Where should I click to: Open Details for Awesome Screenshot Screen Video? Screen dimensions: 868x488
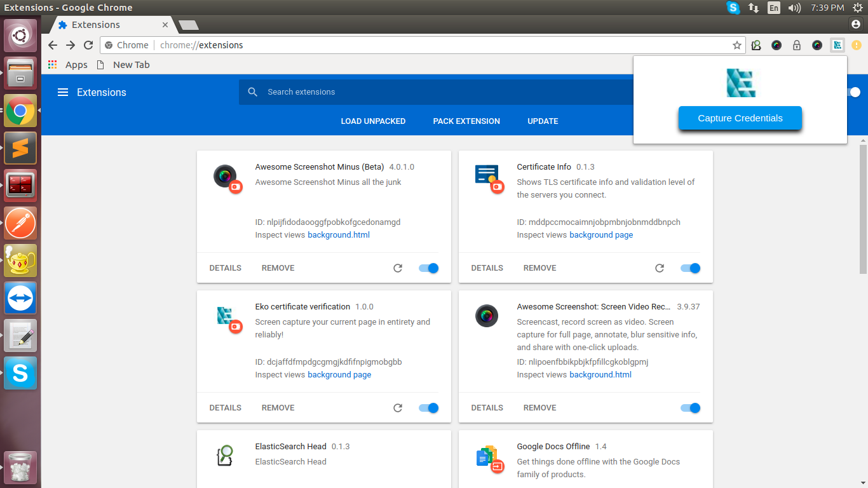[487, 408]
